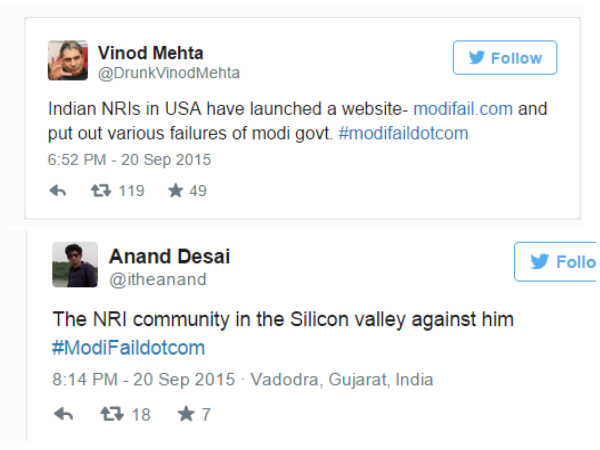The image size is (600, 450).
Task: Open Vinod Mehta's profile picture
Action: [68, 60]
